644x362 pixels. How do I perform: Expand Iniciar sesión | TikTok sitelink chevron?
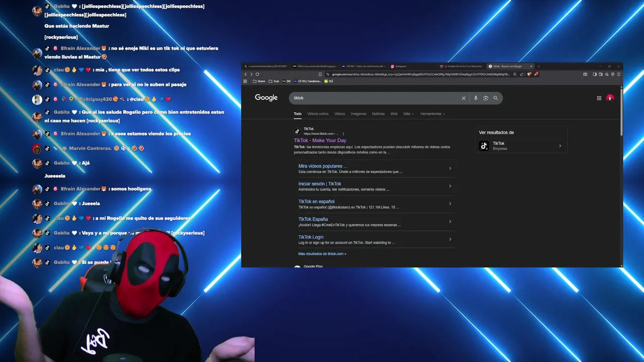[450, 186]
